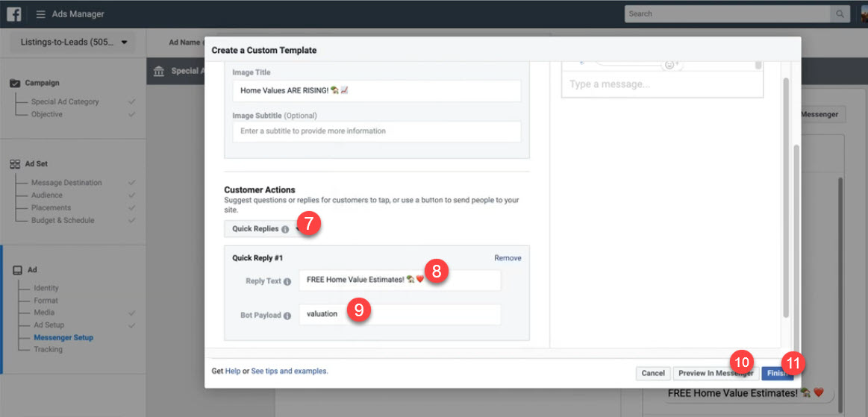Open the Ads Manager hamburger menu
868x417 pixels.
pyautogui.click(x=40, y=14)
